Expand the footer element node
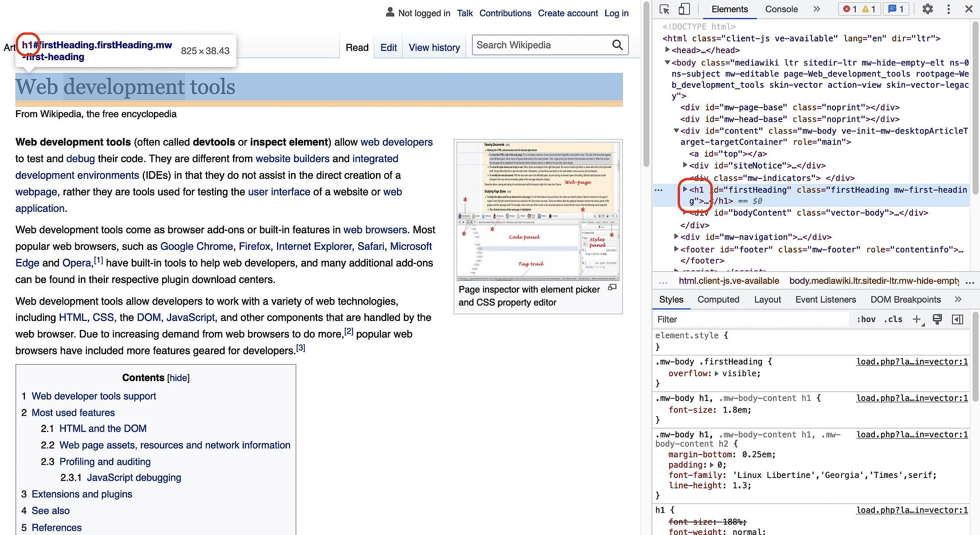 pos(676,249)
